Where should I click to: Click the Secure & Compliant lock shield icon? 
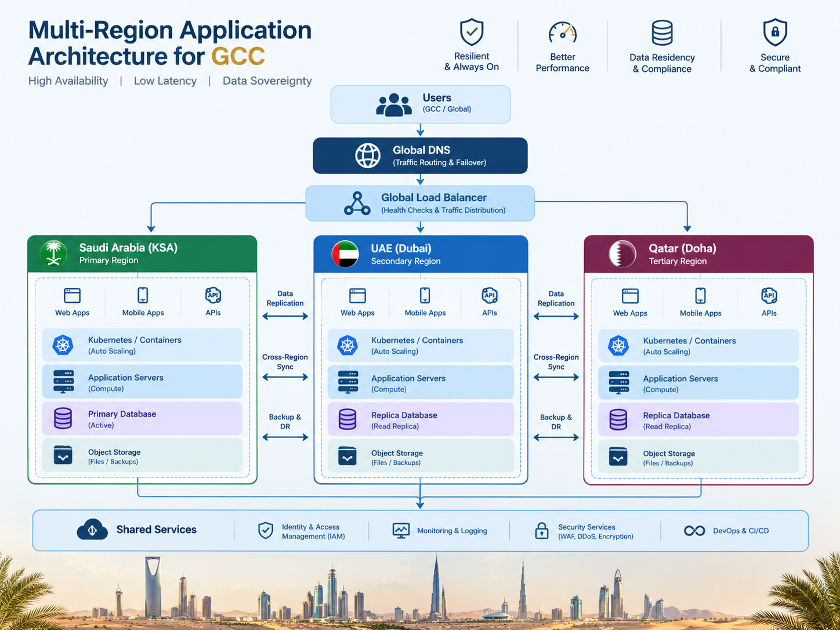[775, 32]
